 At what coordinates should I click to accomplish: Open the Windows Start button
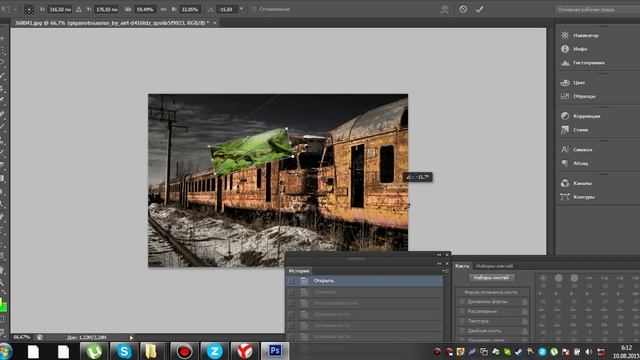(x=5, y=351)
